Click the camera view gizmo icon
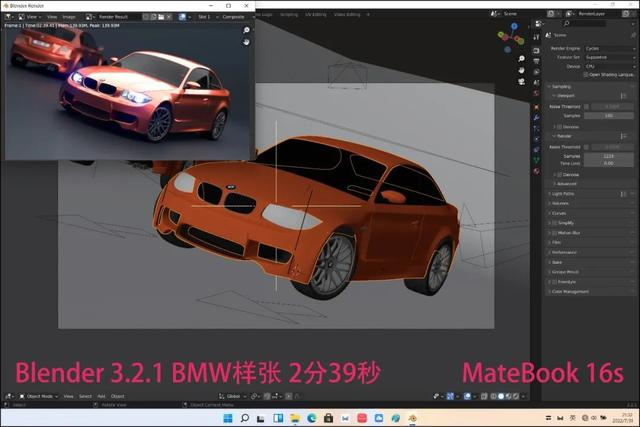 pos(521,82)
